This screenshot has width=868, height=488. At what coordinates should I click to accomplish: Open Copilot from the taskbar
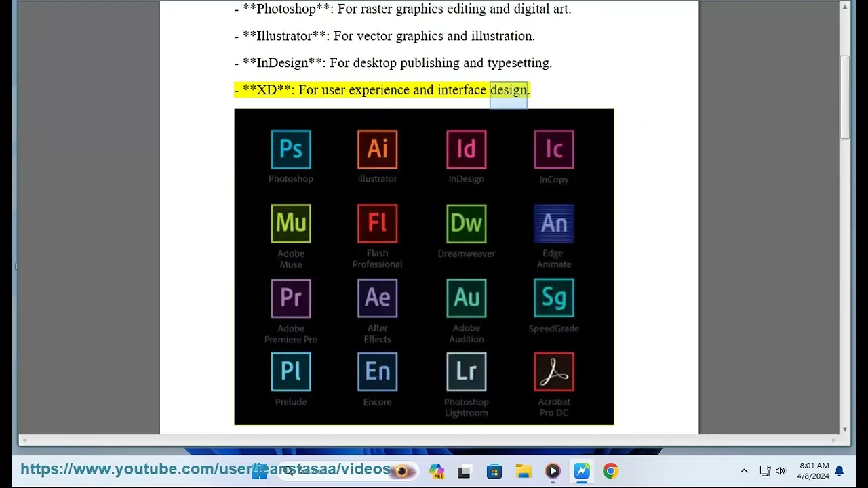436,471
